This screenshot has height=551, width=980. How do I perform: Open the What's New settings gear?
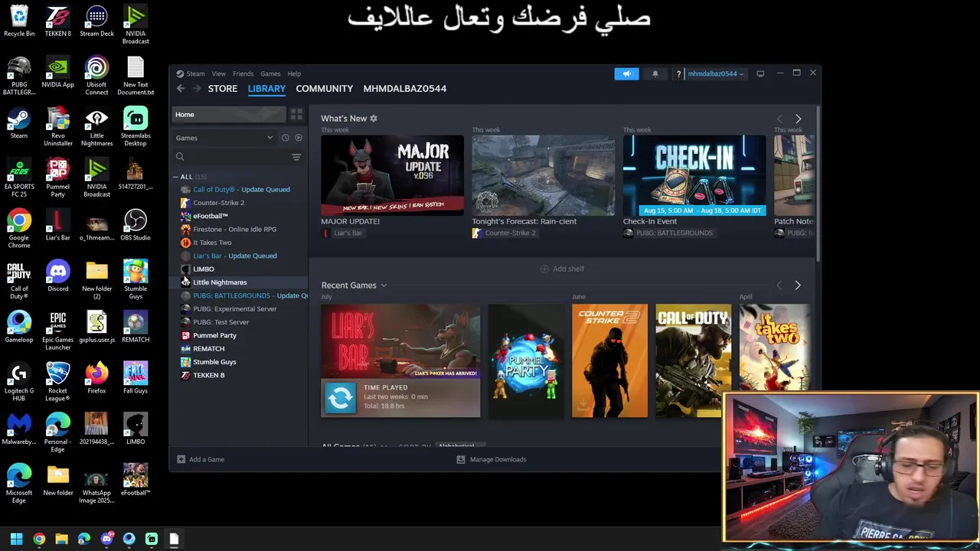(x=374, y=119)
